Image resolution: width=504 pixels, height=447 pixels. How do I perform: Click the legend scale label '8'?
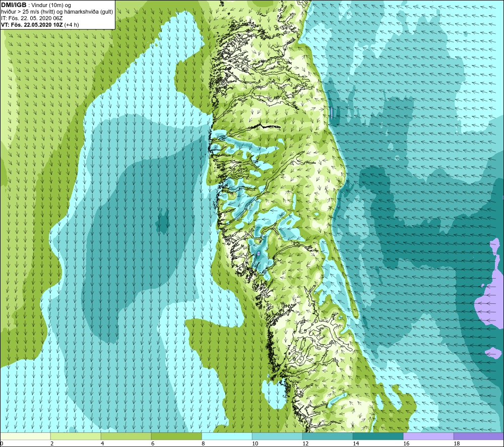pos(203,444)
